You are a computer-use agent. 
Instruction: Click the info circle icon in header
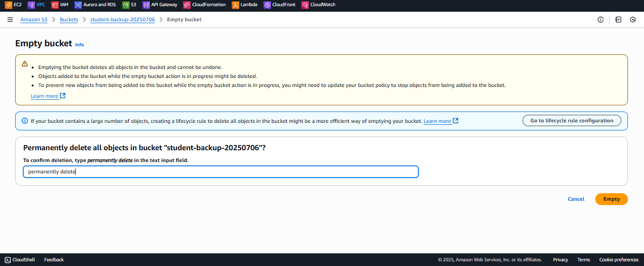tap(600, 20)
